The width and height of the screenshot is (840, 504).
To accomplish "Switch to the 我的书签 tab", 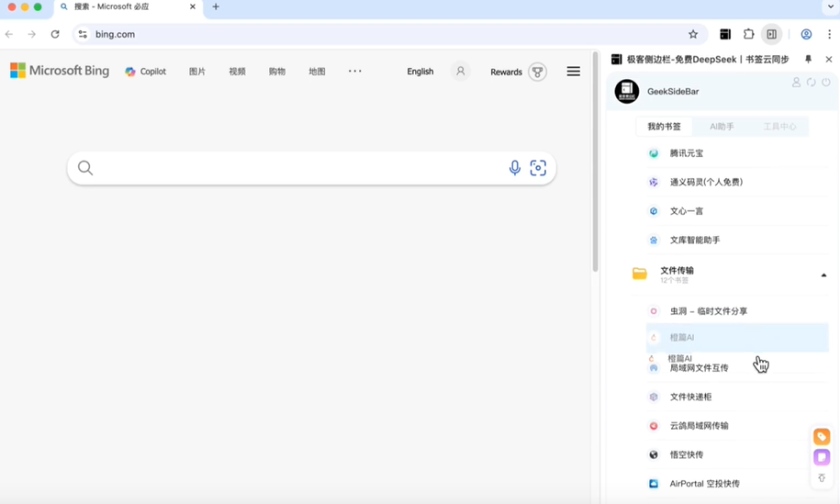I will (664, 127).
